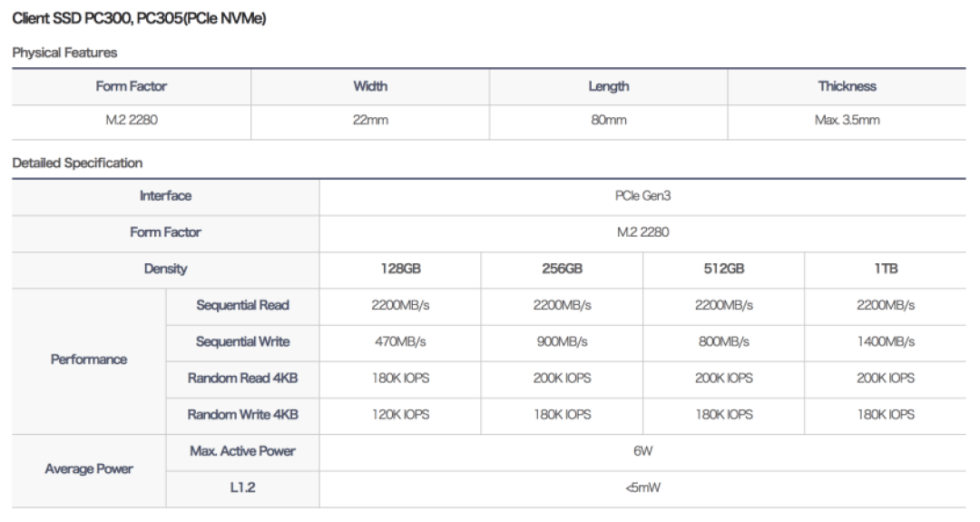The height and width of the screenshot is (522, 980).
Task: Click the 80mm length value
Action: click(x=609, y=120)
